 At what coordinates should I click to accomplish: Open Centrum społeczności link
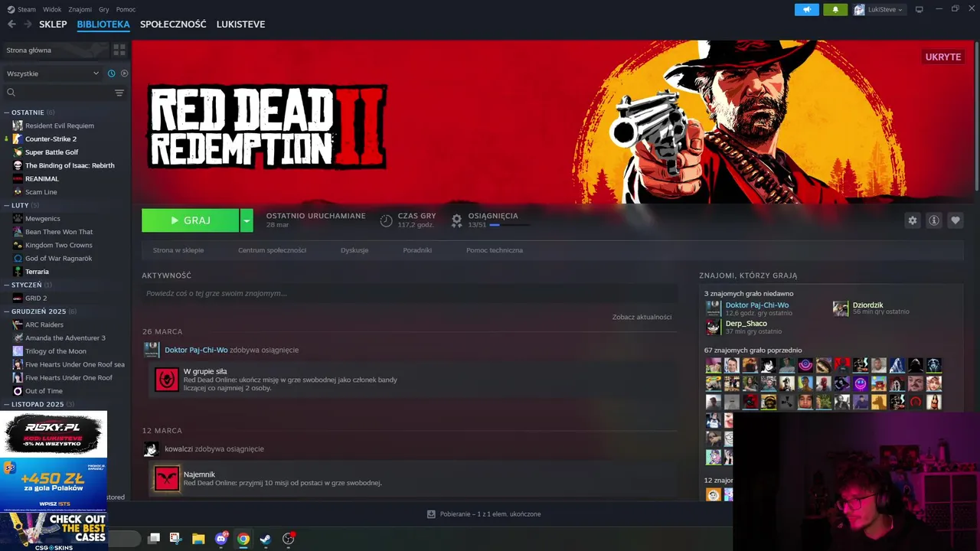point(272,250)
